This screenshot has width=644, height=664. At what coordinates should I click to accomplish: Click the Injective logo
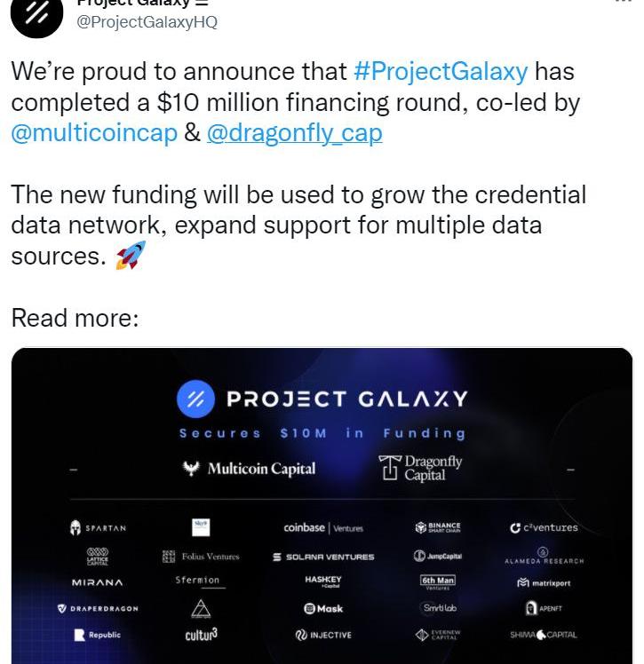323,635
